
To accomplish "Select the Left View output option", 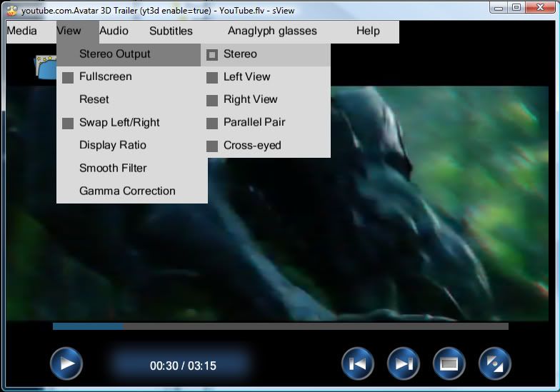I will tap(266, 77).
